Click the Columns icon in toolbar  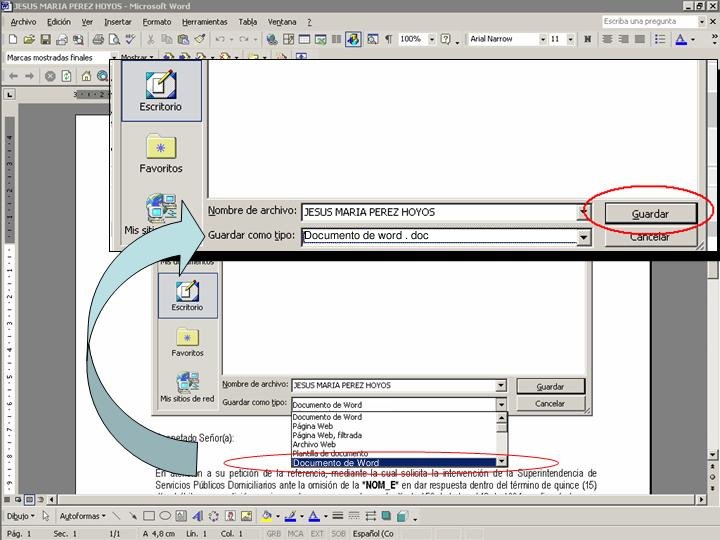click(337, 39)
